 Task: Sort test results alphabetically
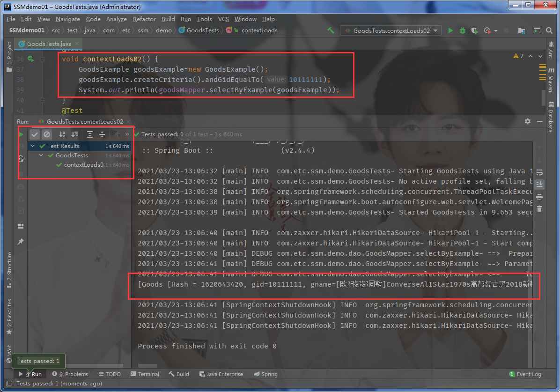[62, 134]
